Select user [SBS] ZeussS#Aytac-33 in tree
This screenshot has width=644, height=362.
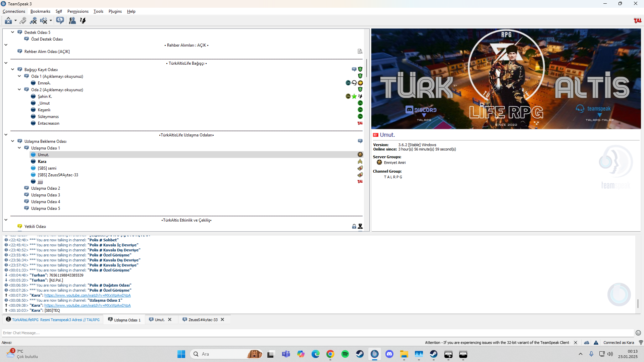click(x=58, y=175)
